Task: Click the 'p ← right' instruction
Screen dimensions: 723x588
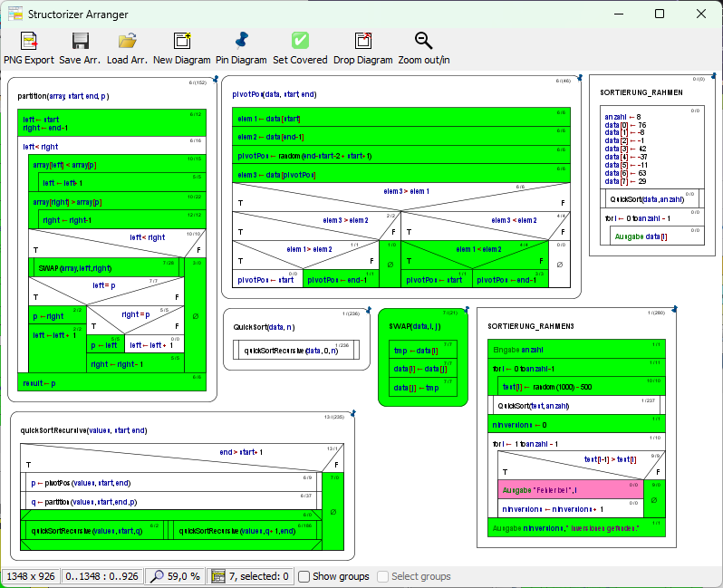Action: (x=58, y=315)
